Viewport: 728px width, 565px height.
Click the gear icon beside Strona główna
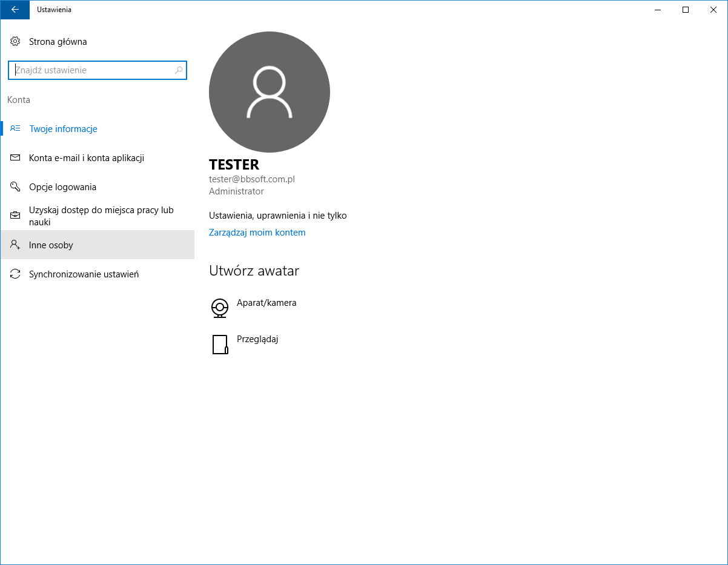pyautogui.click(x=15, y=42)
